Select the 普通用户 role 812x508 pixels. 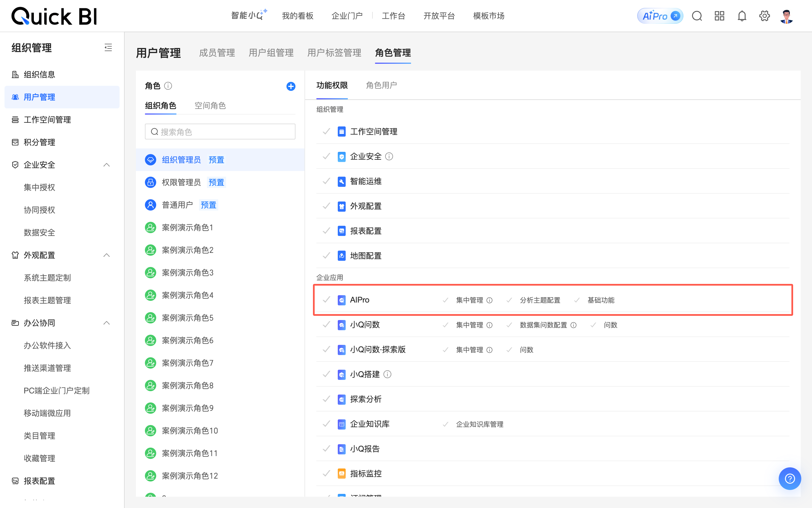pos(220,205)
